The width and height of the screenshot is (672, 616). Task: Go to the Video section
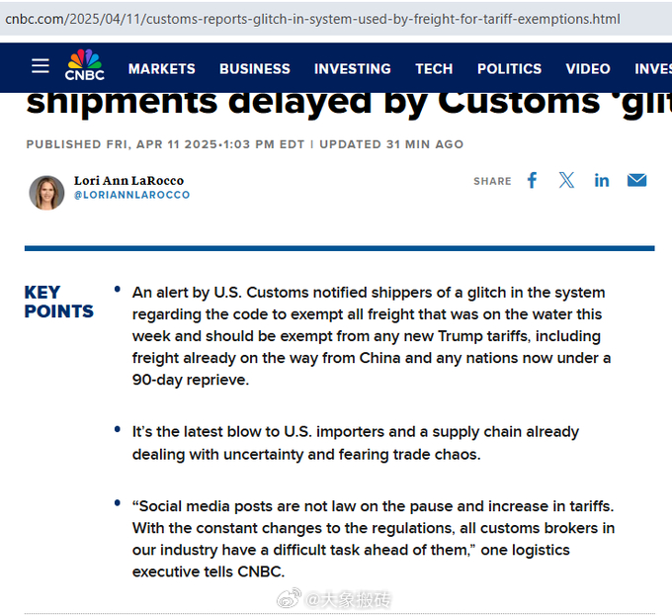[x=588, y=69]
